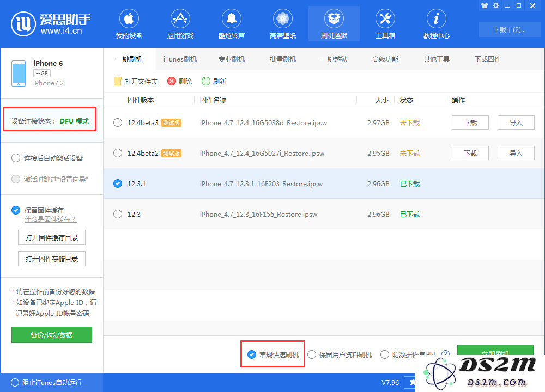Select the 12.4beta2 firmware radio button
The height and width of the screenshot is (392, 545).
tap(118, 153)
